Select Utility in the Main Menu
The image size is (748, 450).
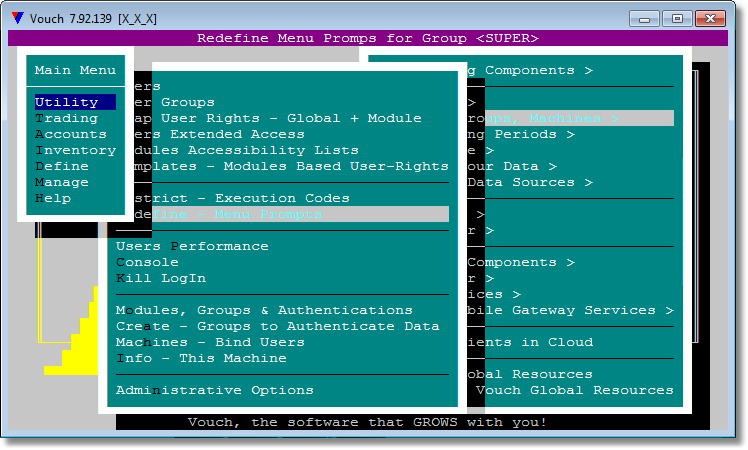pyautogui.click(x=75, y=102)
